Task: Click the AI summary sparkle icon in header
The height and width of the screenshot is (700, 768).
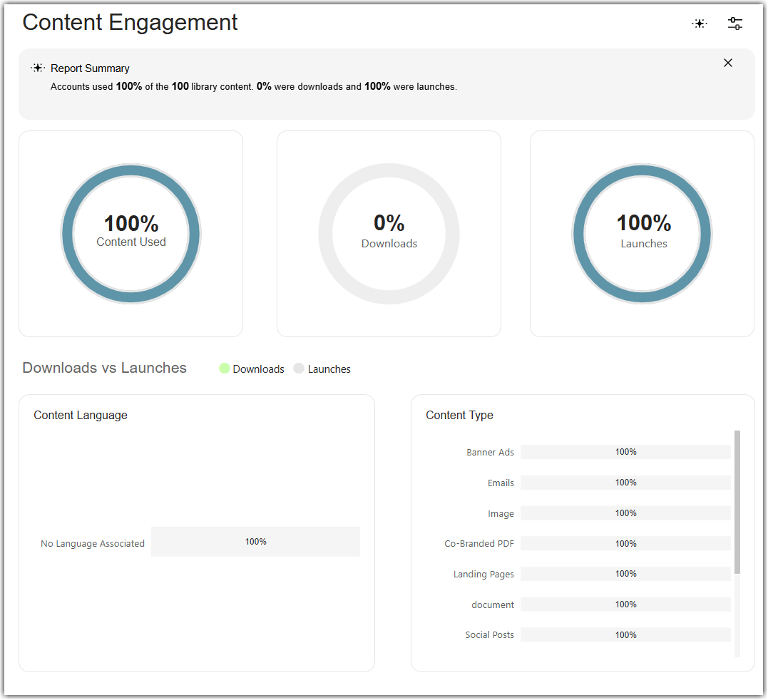Action: tap(700, 24)
